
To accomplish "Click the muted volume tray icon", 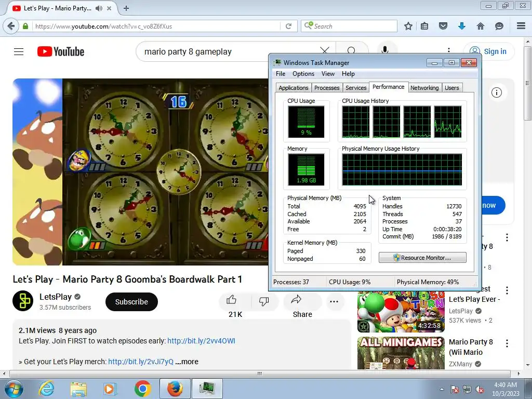I will pos(480,389).
